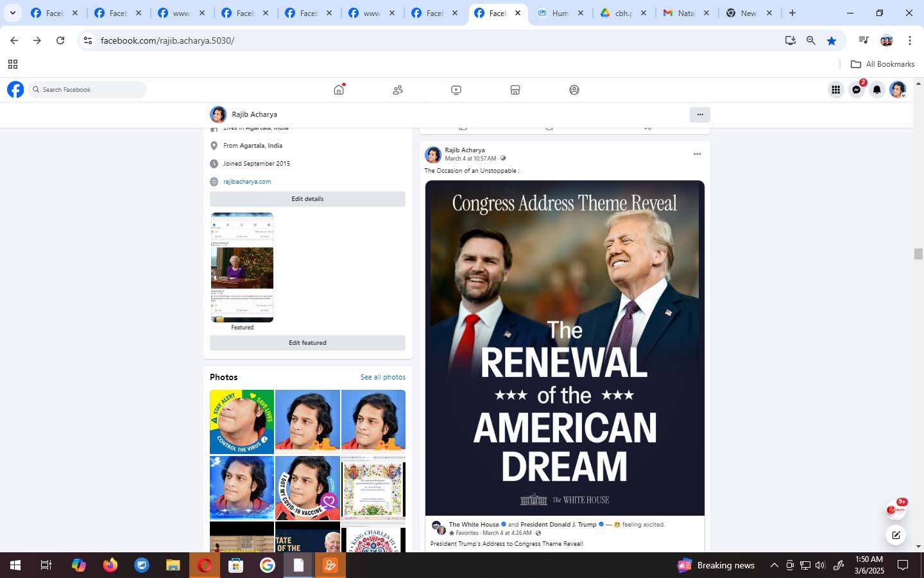Open the volume control in system tray

click(820, 565)
